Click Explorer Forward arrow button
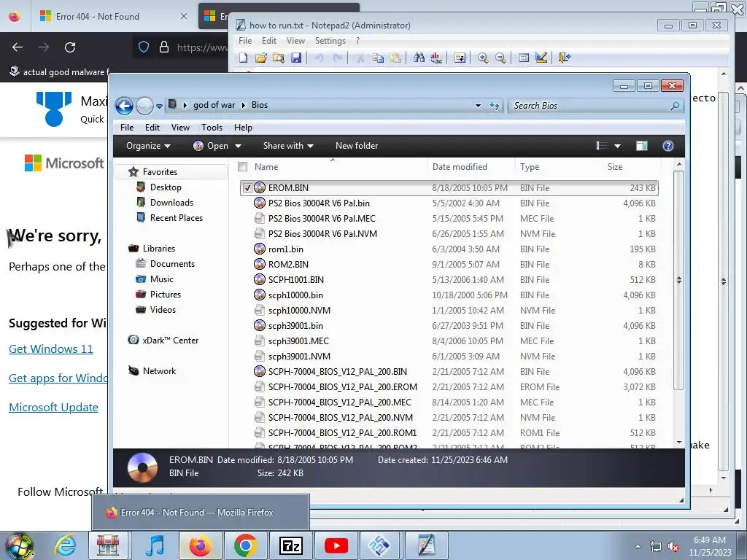This screenshot has width=747, height=560. click(144, 106)
